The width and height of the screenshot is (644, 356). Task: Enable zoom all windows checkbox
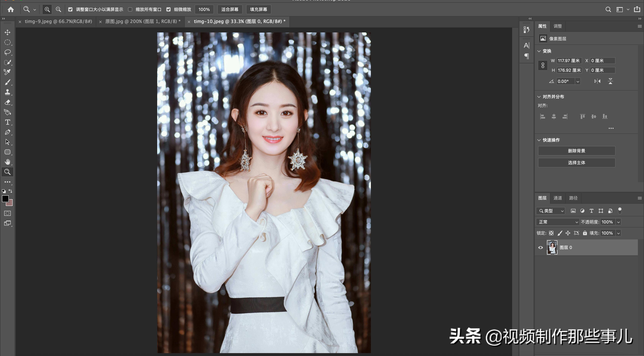tap(130, 10)
